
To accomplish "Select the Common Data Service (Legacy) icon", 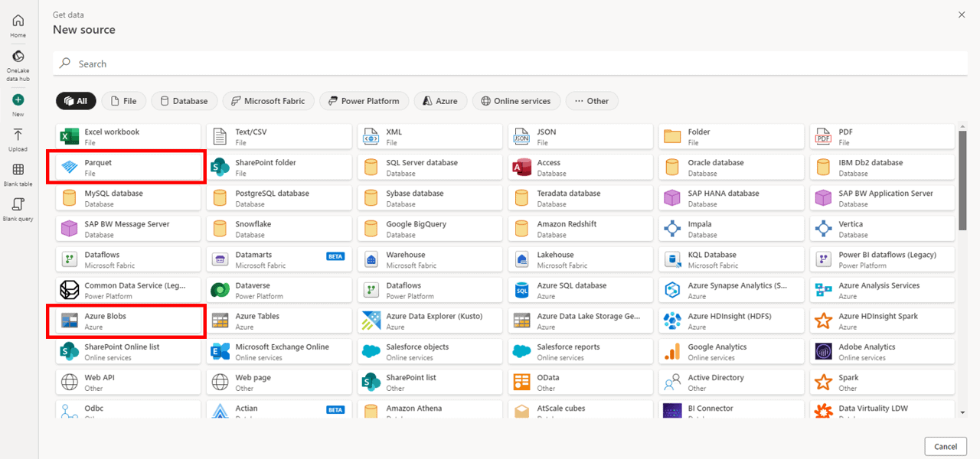I will click(x=70, y=290).
